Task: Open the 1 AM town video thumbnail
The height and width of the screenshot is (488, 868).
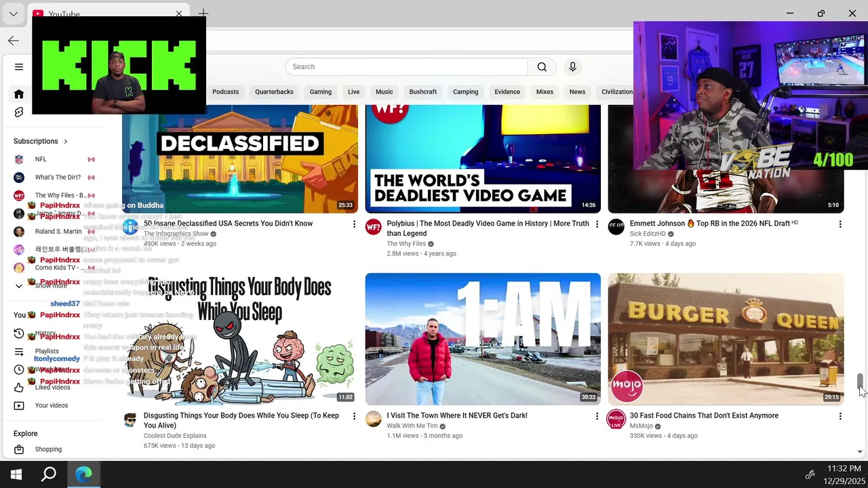Action: coord(483,339)
